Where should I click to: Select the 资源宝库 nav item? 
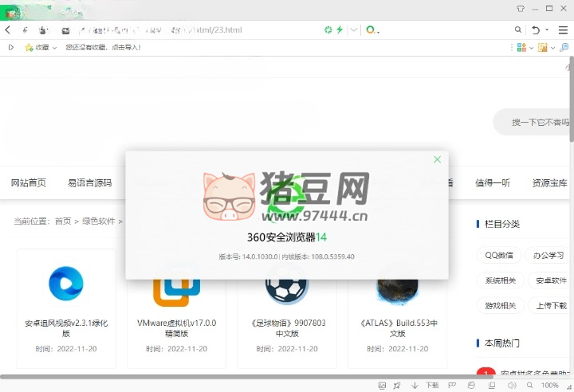pyautogui.click(x=549, y=182)
